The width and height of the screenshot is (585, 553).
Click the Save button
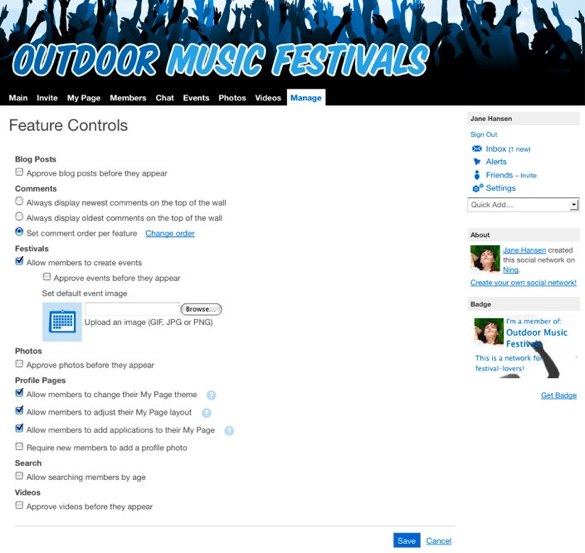click(x=407, y=541)
